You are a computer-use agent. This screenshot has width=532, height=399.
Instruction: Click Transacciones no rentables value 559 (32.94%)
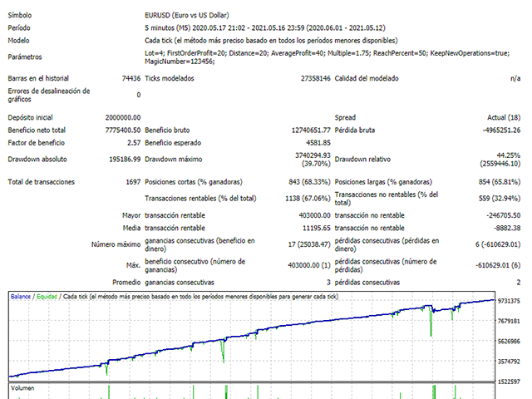(500, 199)
